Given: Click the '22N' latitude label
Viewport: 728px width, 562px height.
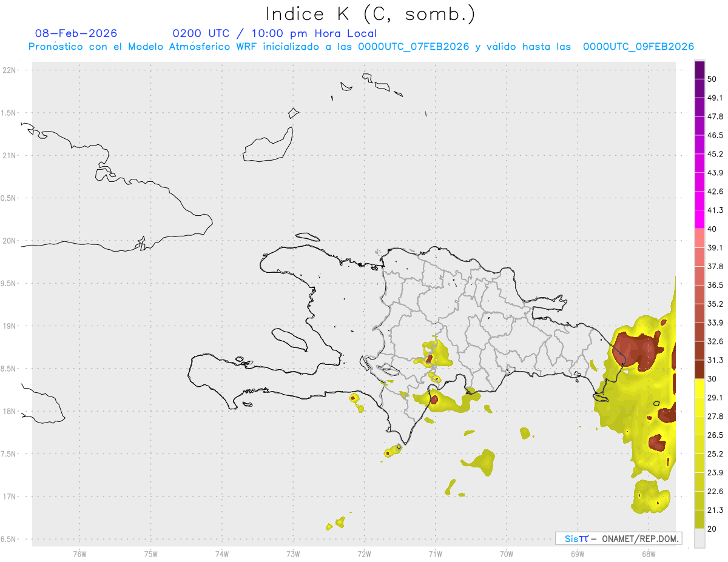Looking at the screenshot, I should pos(10,70).
